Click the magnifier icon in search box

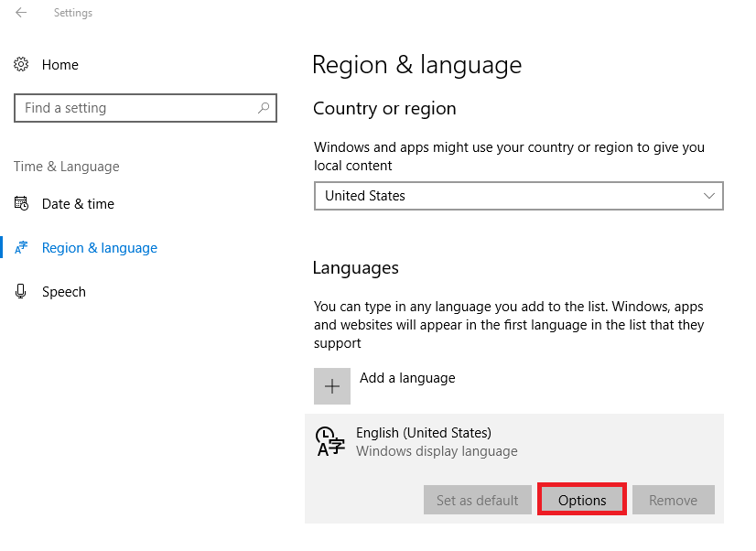(264, 108)
